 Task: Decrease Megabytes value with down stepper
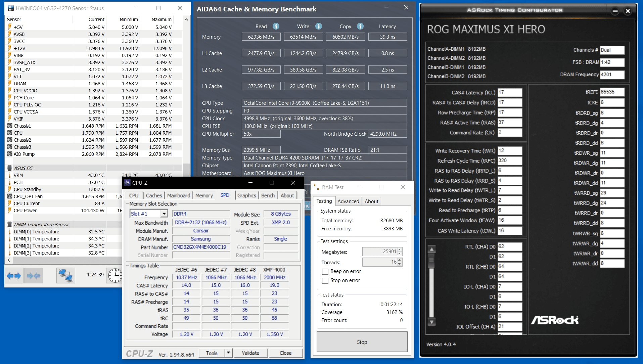point(400,254)
